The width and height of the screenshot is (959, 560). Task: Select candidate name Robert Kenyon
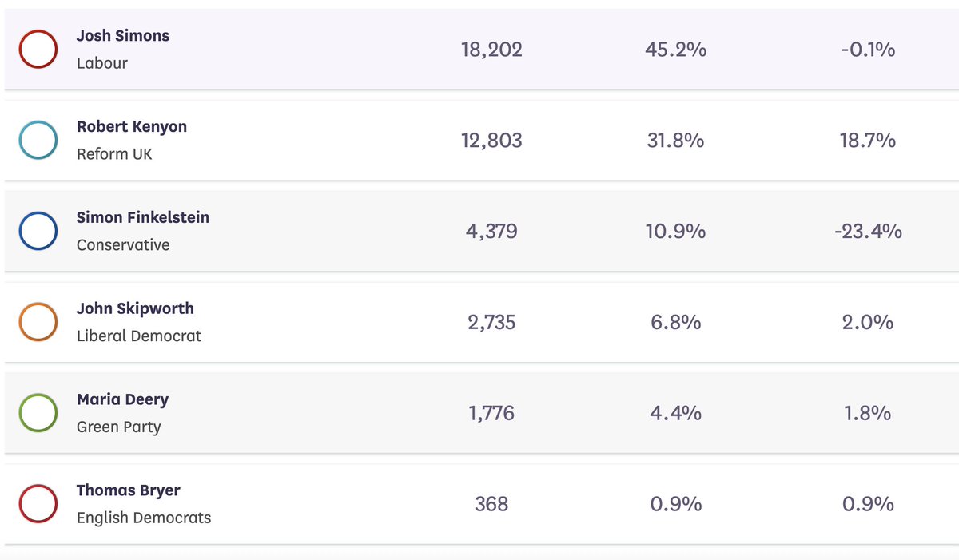[132, 127]
